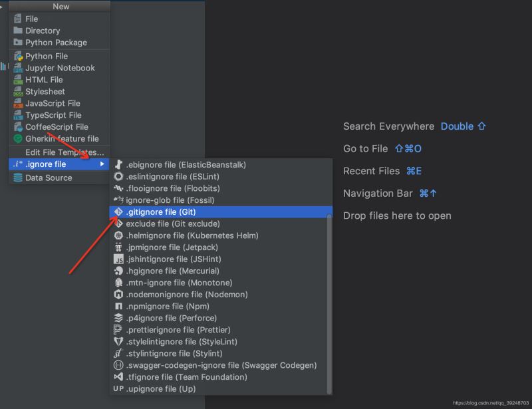Viewport: 532px width, 409px height.
Task: Select .hgignore file (Mercurial) entry
Action: click(172, 271)
